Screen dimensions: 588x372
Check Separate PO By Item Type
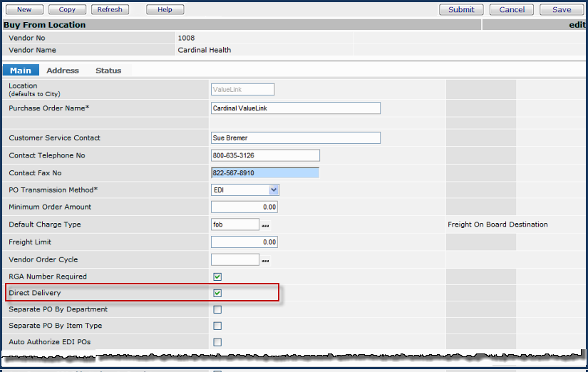pyautogui.click(x=217, y=326)
